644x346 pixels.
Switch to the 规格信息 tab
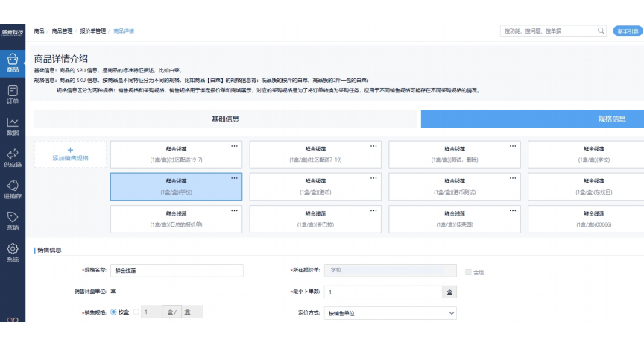[x=532, y=119]
